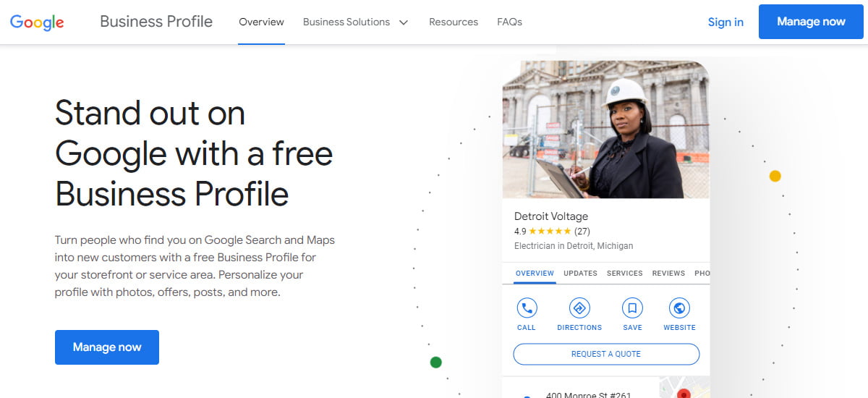Select the Directions icon
The image size is (868, 398).
point(579,308)
